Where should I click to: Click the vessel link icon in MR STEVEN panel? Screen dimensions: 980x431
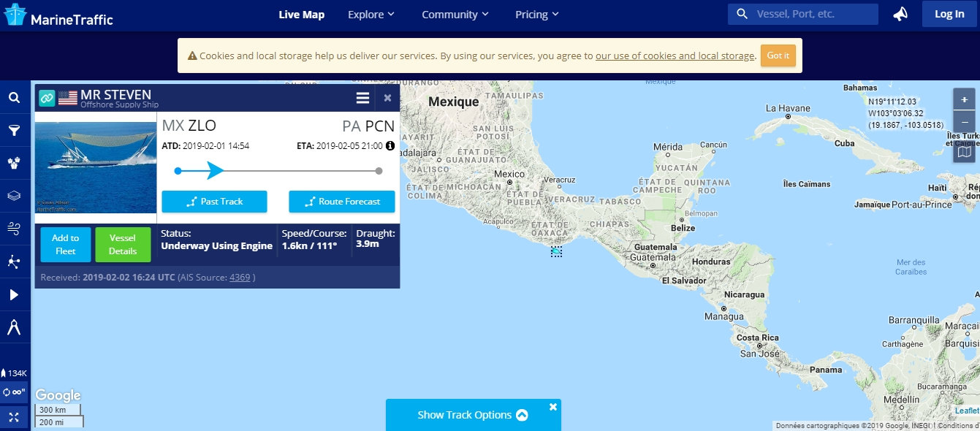[x=47, y=97]
